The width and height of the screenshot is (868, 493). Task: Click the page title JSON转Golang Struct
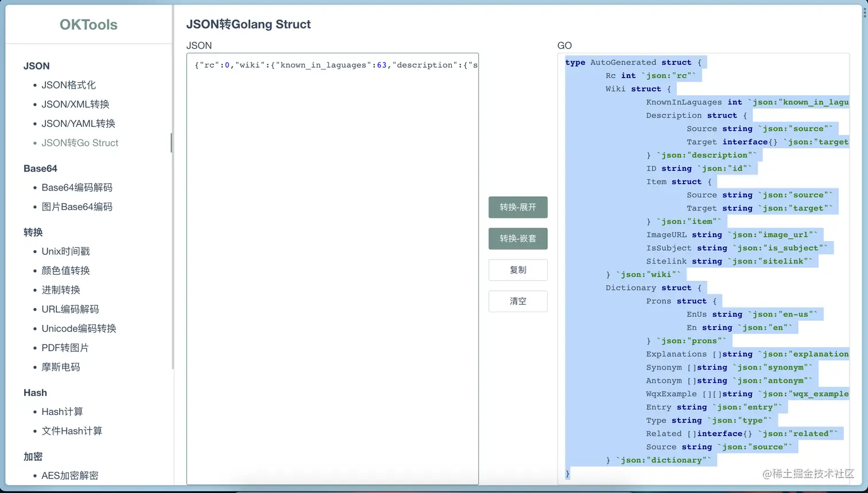[x=249, y=24]
